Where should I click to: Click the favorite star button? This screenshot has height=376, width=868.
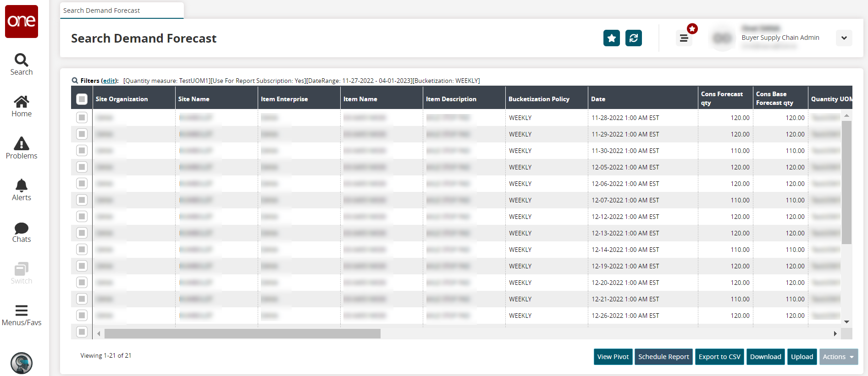(x=611, y=38)
